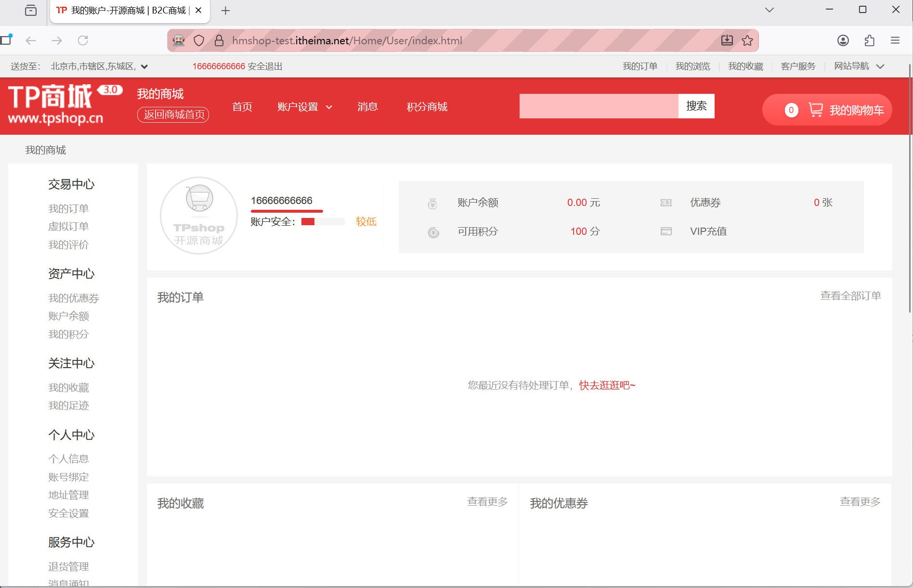List all tabs with chevron button

click(769, 10)
